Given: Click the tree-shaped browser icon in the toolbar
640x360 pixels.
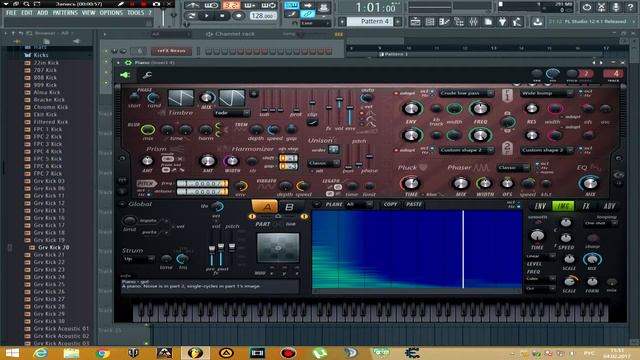Looking at the screenshot, I should click(459, 22).
